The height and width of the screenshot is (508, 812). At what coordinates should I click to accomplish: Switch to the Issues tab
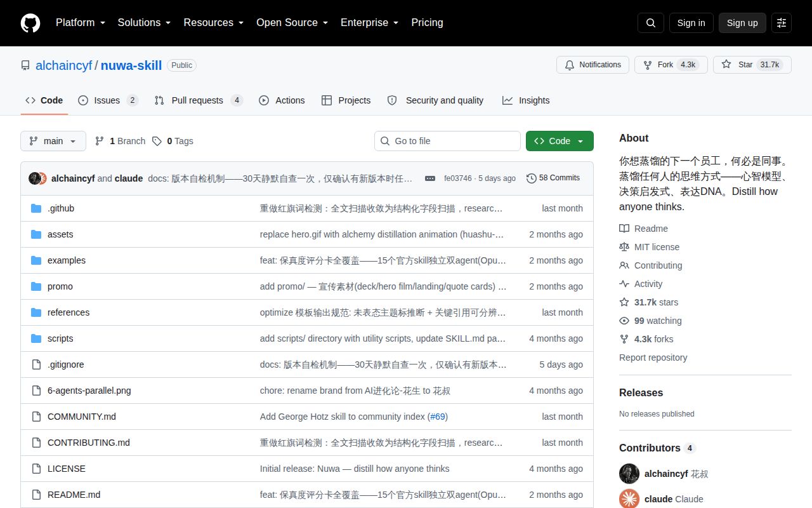click(108, 100)
